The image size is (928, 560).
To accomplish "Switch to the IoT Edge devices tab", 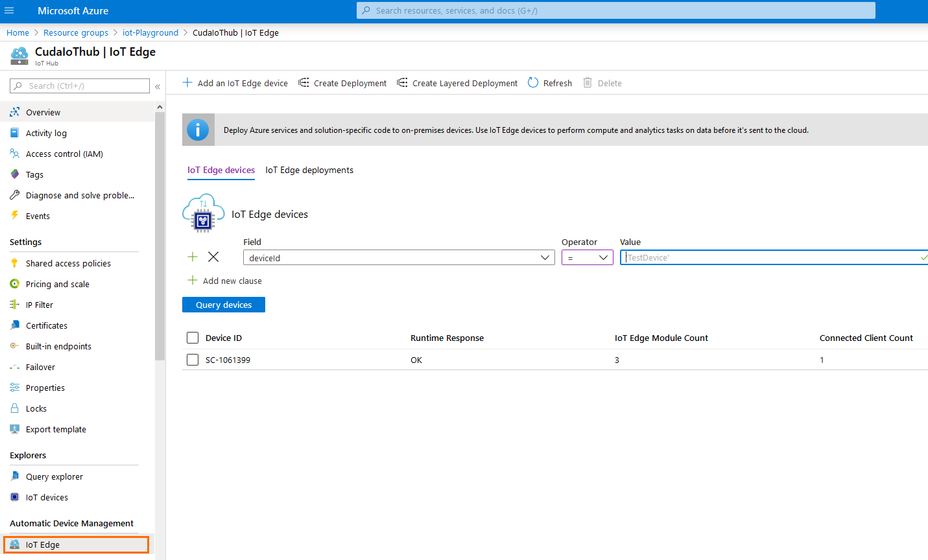I will point(221,170).
